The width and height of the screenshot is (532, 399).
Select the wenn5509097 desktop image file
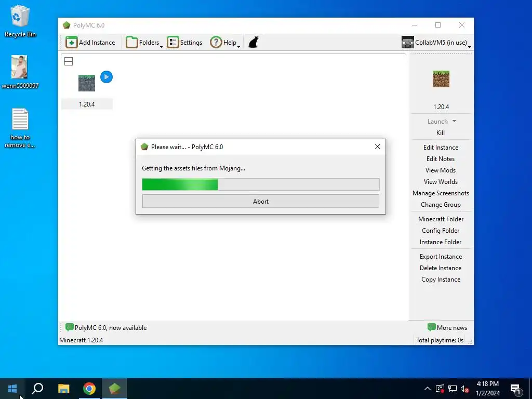[20, 72]
